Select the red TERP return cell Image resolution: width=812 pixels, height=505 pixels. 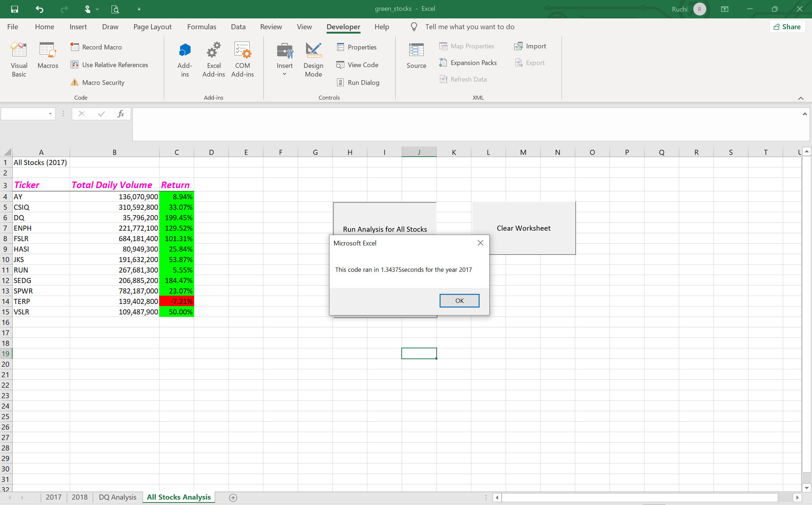click(176, 301)
